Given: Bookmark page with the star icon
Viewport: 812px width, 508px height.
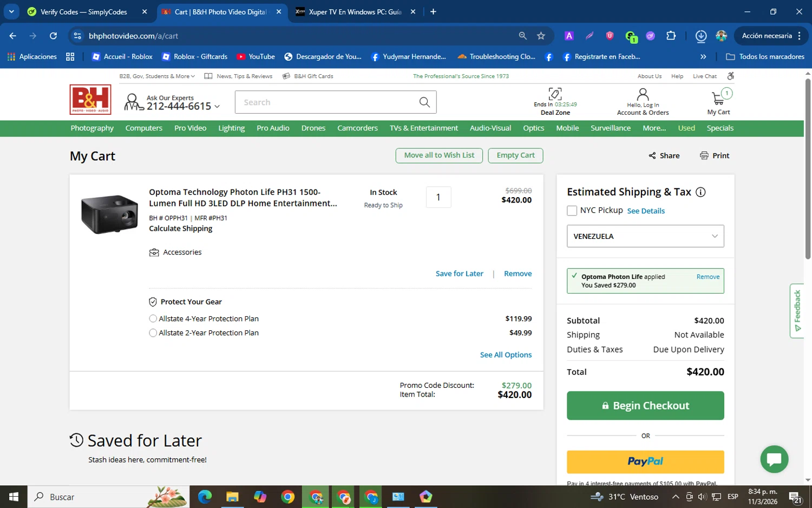Looking at the screenshot, I should click(541, 36).
